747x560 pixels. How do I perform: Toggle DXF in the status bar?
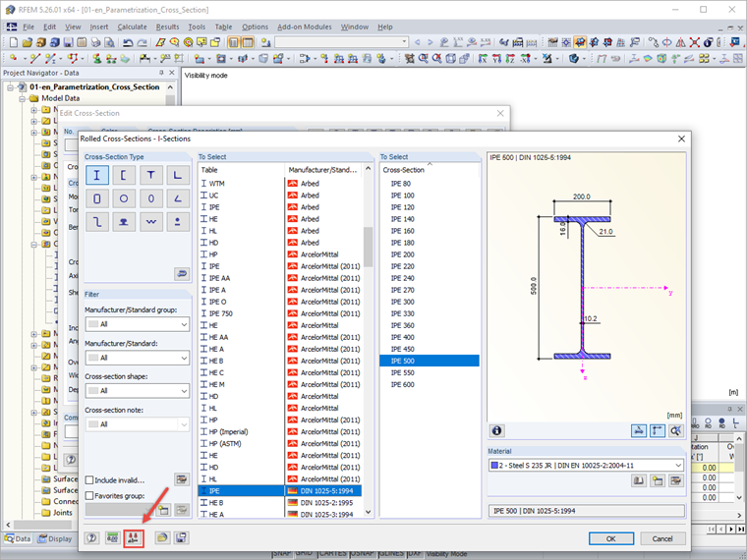point(415,553)
